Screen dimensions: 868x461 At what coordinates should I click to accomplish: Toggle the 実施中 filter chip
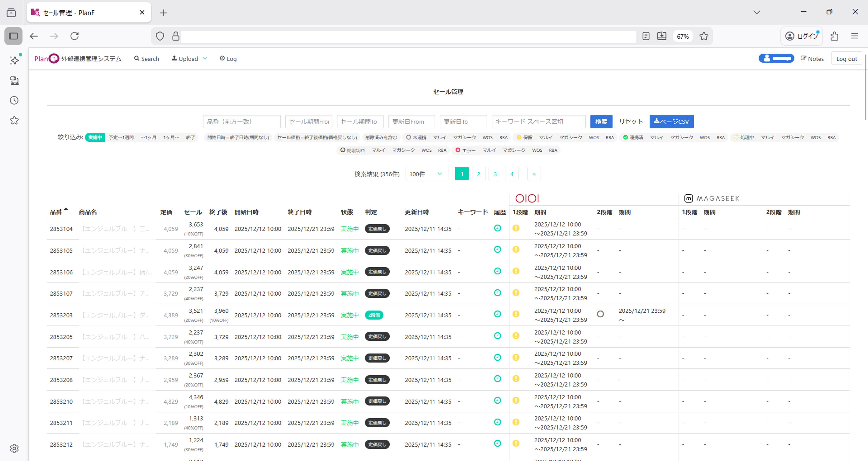point(95,137)
